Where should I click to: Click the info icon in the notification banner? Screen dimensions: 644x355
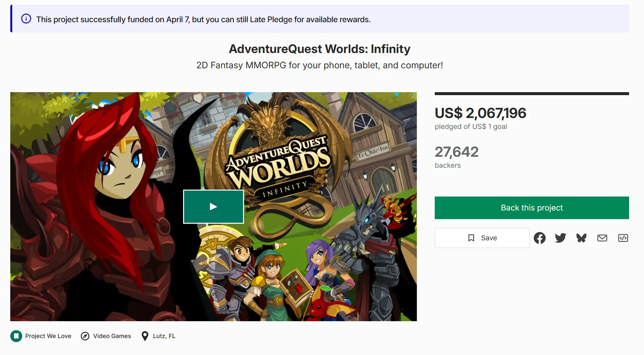click(26, 19)
